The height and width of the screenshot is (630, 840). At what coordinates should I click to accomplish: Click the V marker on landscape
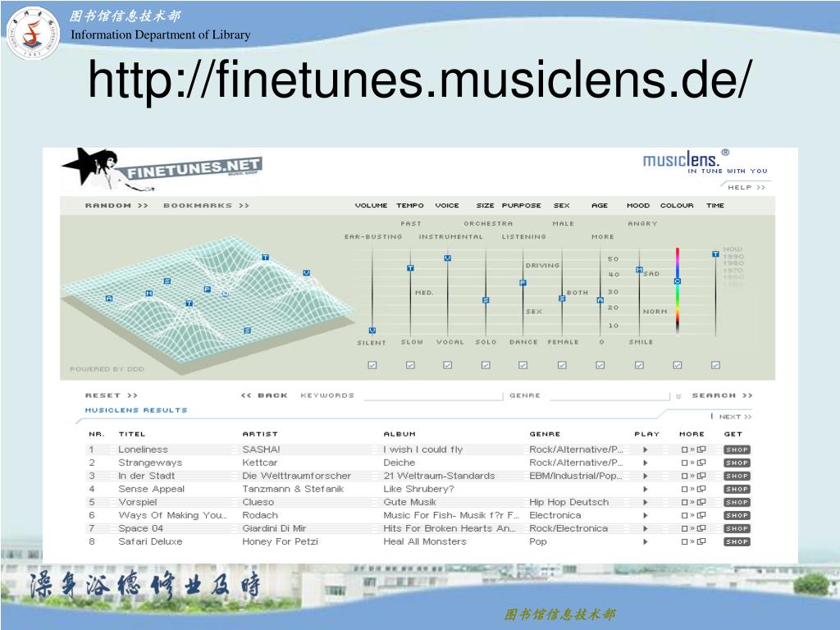tap(307, 272)
